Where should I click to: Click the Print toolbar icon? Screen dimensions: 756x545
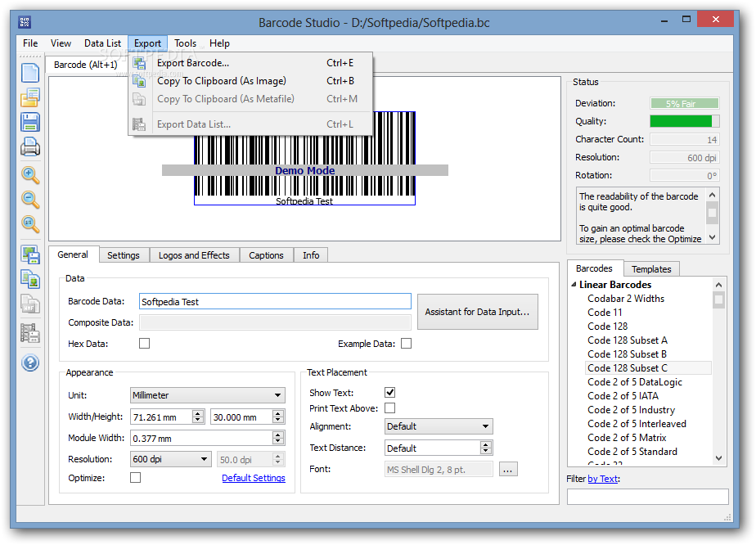pyautogui.click(x=30, y=146)
